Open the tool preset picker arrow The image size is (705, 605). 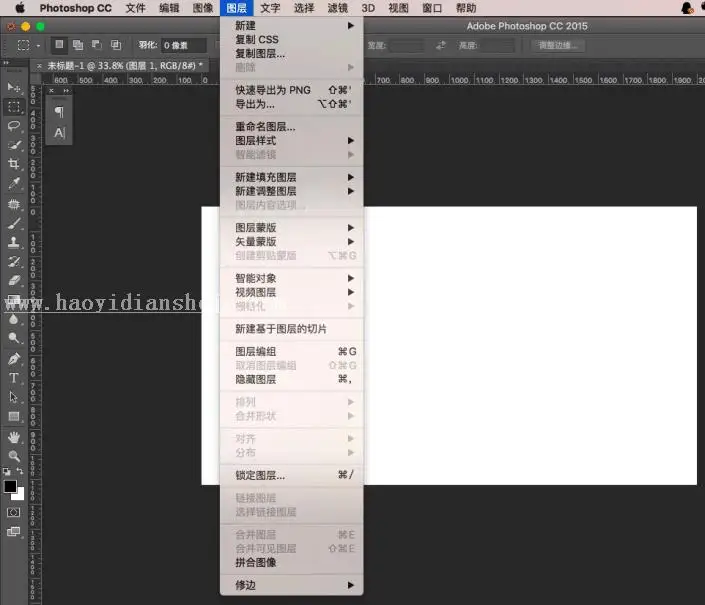point(38,45)
